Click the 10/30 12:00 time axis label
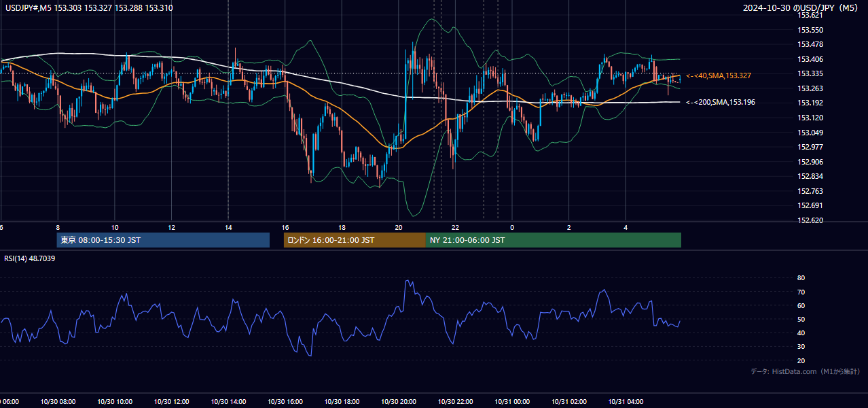The width and height of the screenshot is (868, 408). [171, 402]
